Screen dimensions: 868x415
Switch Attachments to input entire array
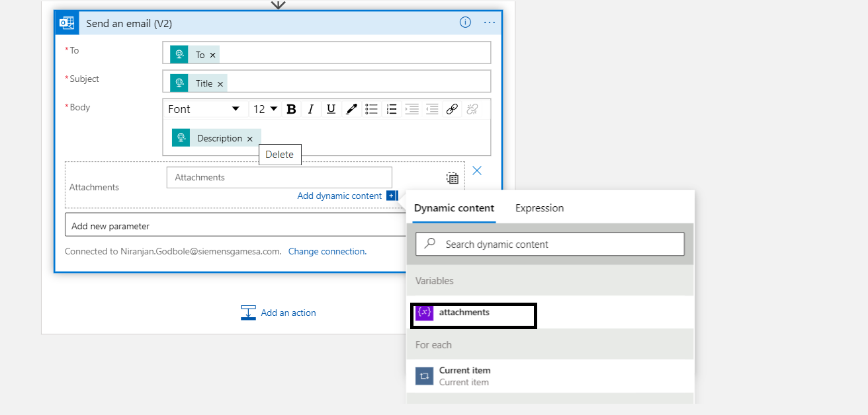pyautogui.click(x=452, y=177)
